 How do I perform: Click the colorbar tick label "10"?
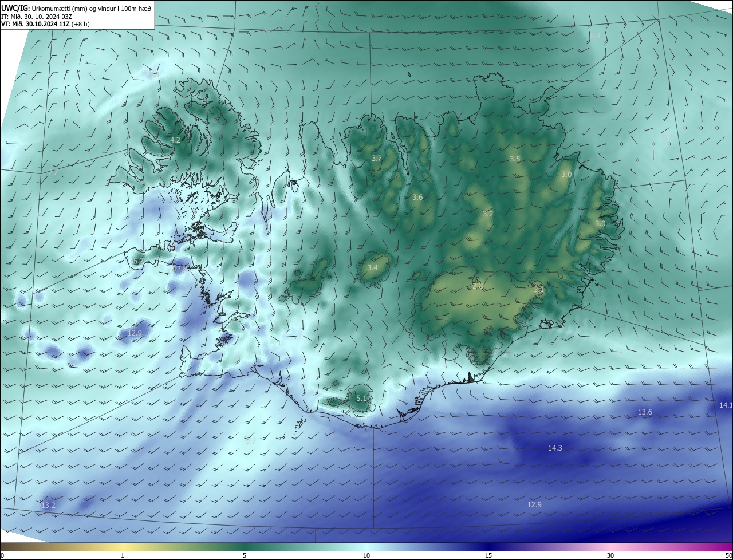tap(366, 555)
